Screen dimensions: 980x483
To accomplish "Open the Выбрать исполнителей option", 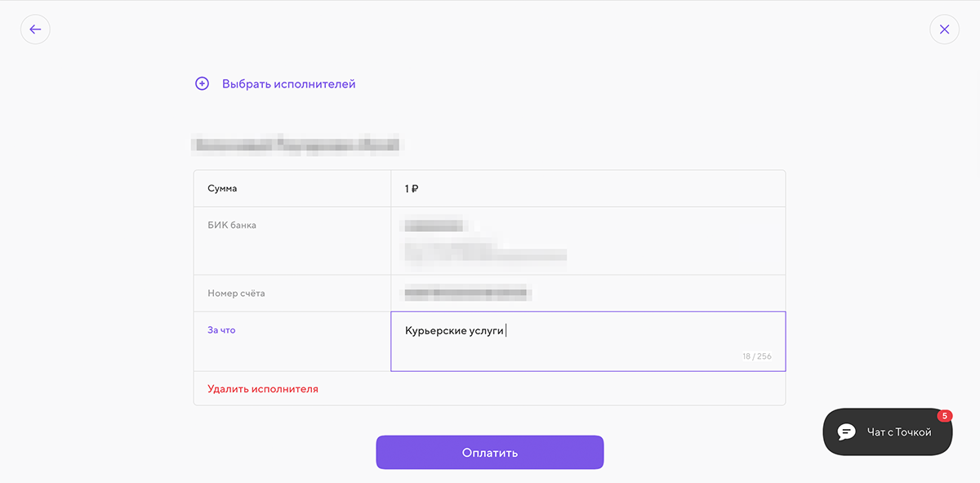I will 290,83.
